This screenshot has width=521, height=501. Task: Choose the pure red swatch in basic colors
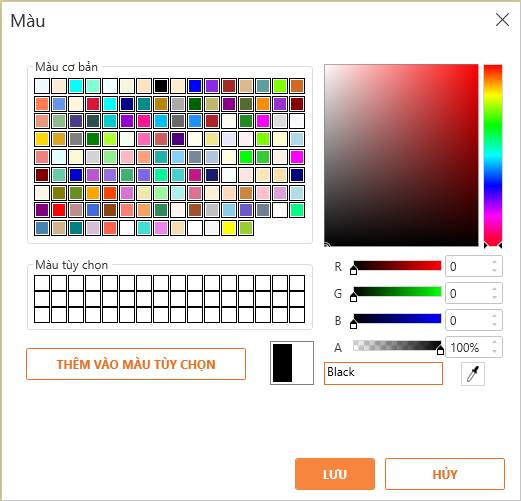(59, 210)
